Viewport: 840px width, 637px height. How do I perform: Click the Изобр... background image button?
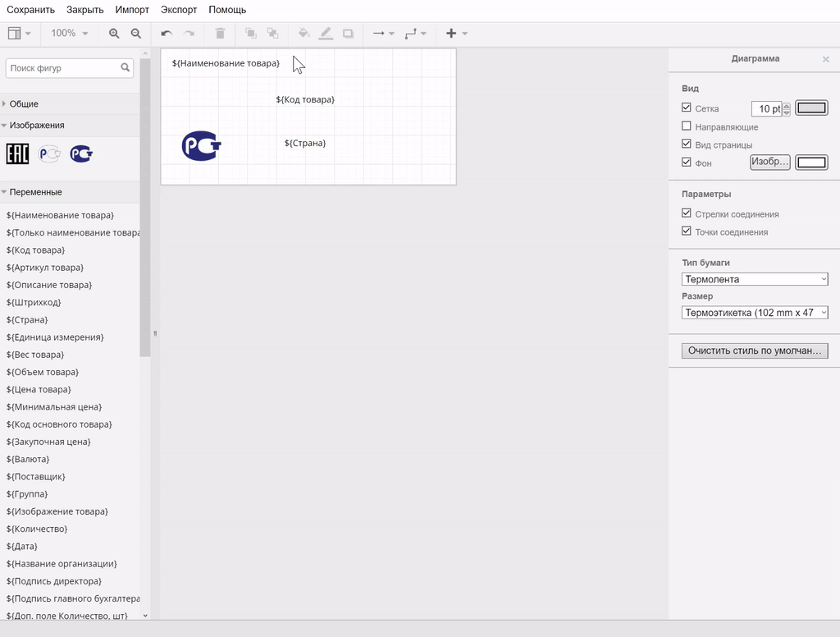pos(769,163)
